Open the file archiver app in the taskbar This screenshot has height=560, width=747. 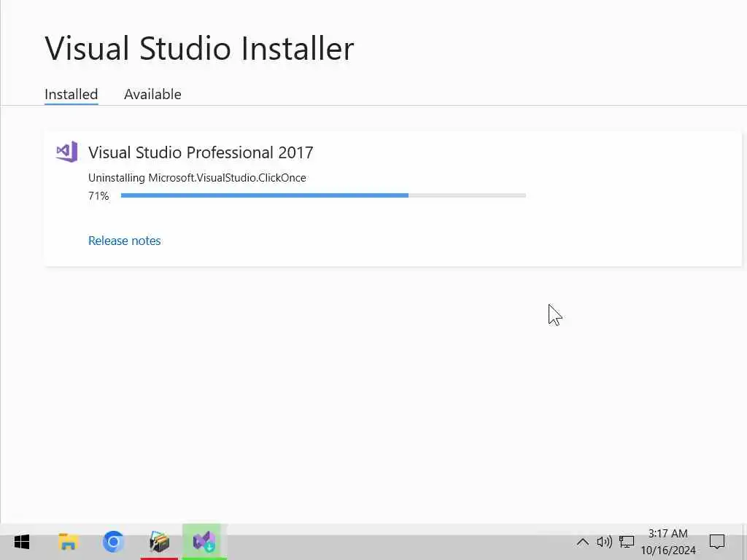tap(159, 542)
